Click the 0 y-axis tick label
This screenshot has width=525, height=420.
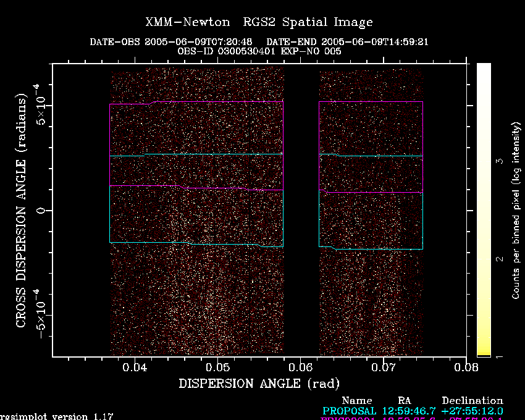coord(41,211)
